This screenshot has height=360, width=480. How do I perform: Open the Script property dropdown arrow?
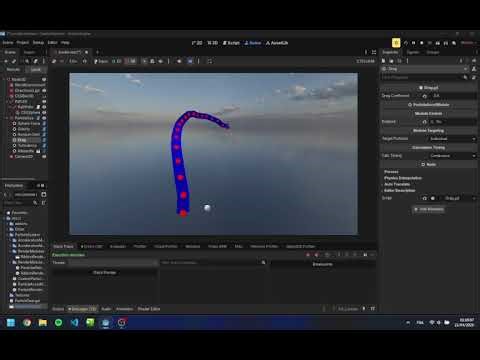pos(474,198)
